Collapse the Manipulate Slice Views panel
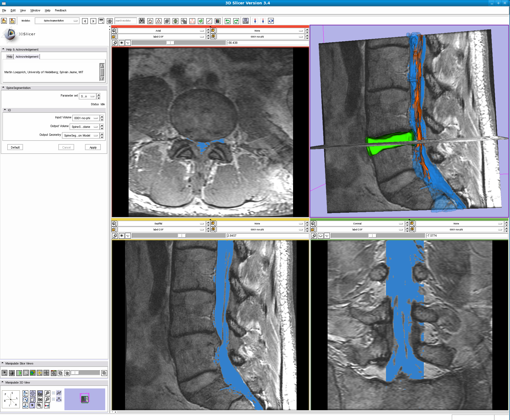 [x=3, y=363]
